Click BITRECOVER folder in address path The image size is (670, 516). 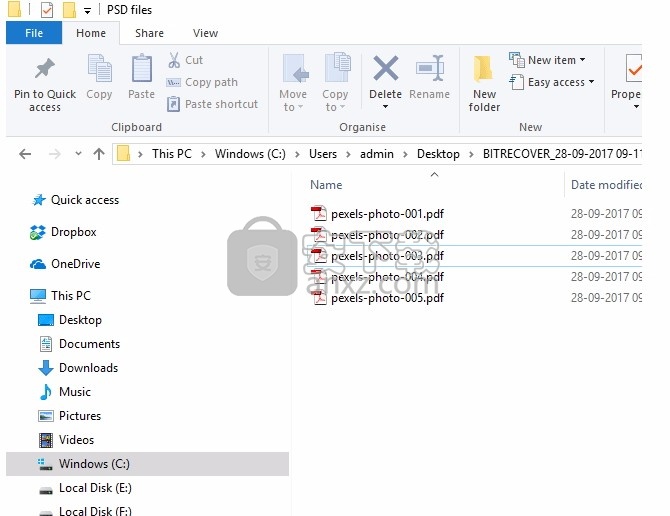(x=562, y=154)
